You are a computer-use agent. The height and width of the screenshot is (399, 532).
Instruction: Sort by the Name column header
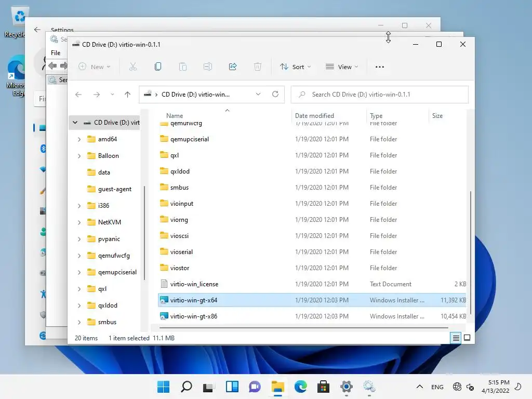click(x=175, y=116)
